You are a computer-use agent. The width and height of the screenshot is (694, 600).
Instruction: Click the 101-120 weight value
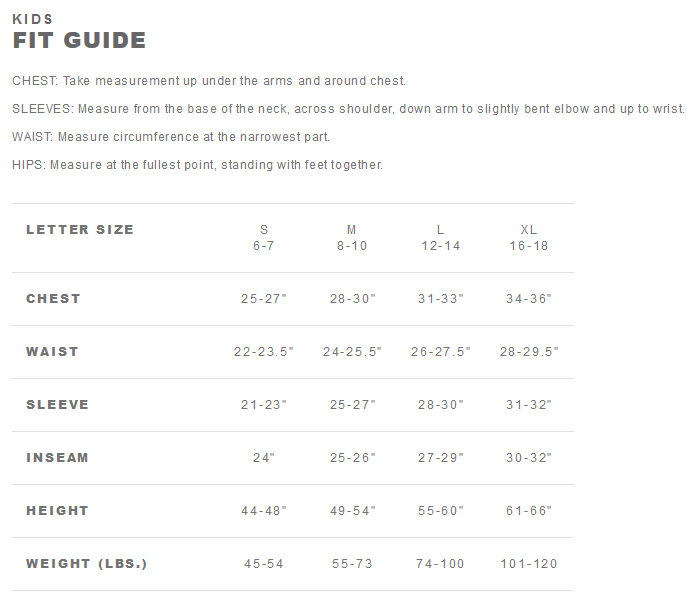click(529, 564)
